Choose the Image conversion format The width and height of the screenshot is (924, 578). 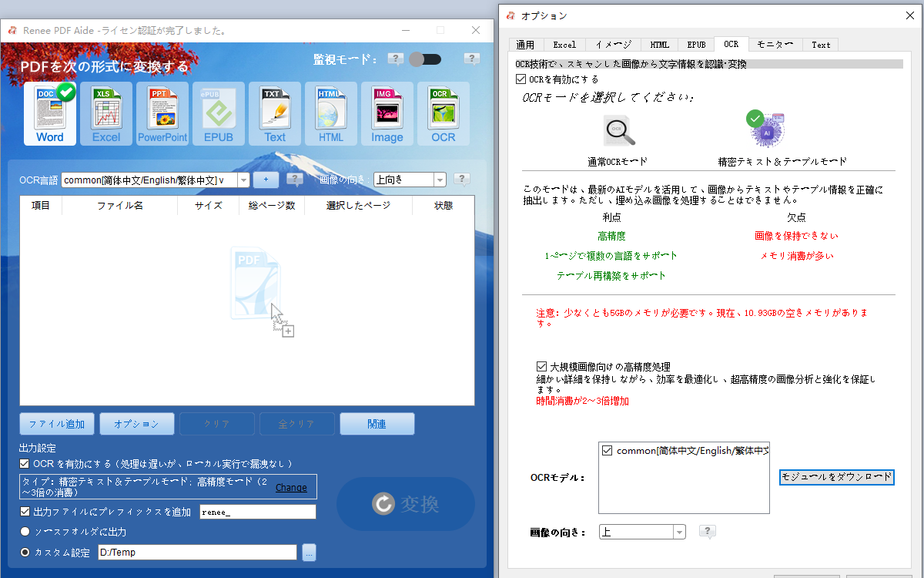pos(387,114)
